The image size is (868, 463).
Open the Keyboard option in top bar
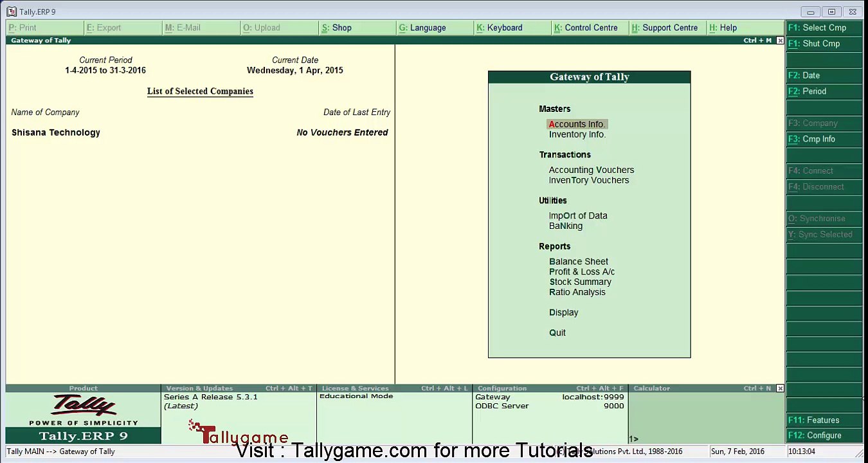(x=513, y=28)
